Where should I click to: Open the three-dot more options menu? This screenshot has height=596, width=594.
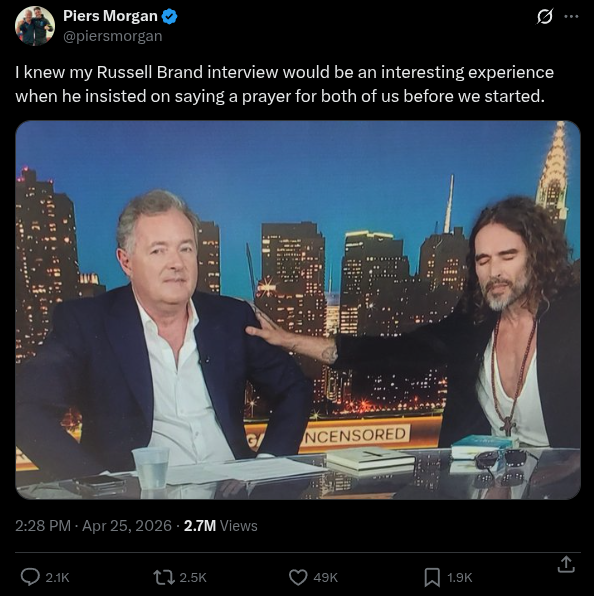(x=572, y=17)
